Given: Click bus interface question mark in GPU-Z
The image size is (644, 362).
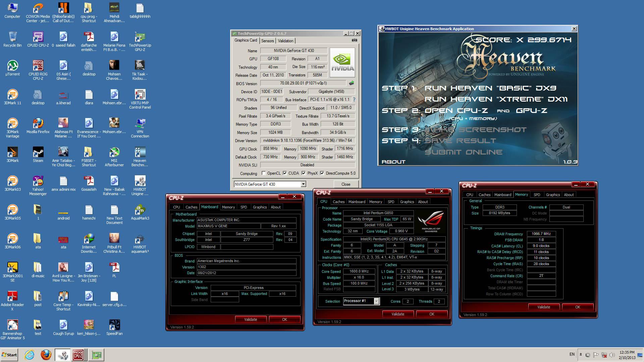Looking at the screenshot, I should tap(354, 100).
